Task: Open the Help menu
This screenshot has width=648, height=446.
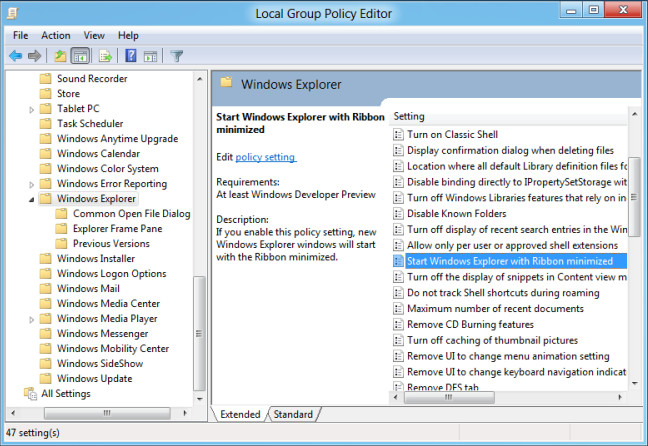Action: point(128,36)
